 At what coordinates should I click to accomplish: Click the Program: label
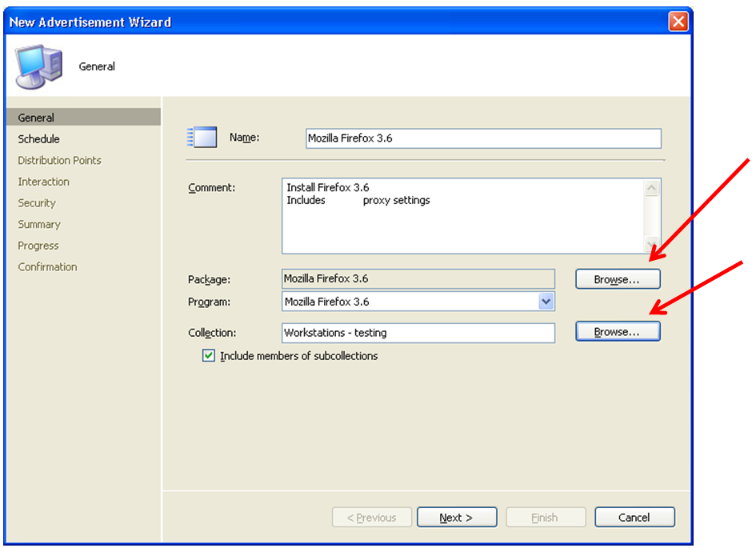pyautogui.click(x=210, y=302)
